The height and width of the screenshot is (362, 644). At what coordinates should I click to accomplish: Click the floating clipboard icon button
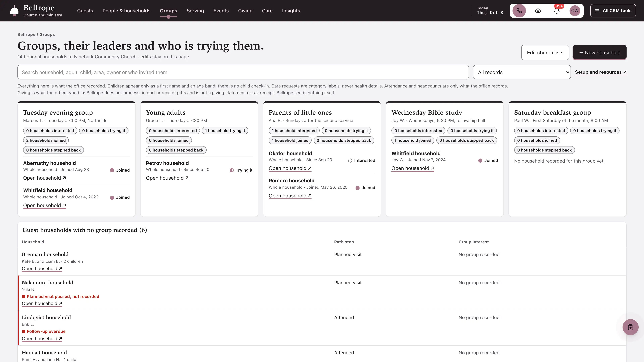point(630,327)
